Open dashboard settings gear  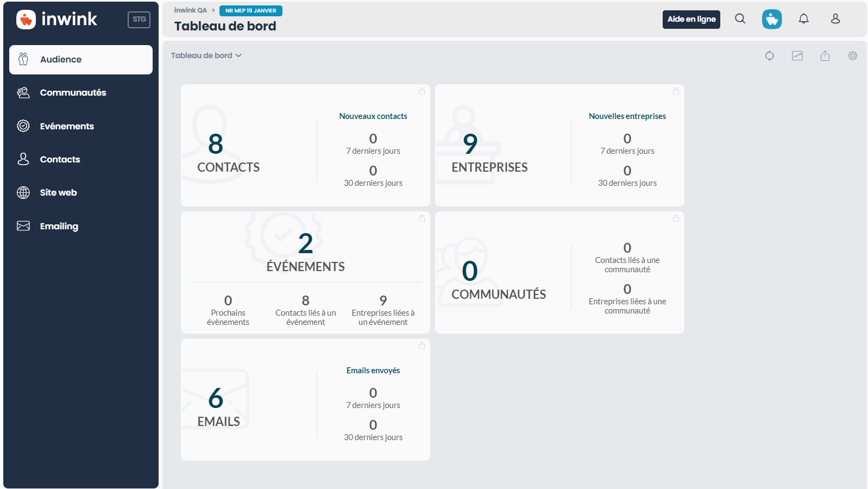coord(853,55)
